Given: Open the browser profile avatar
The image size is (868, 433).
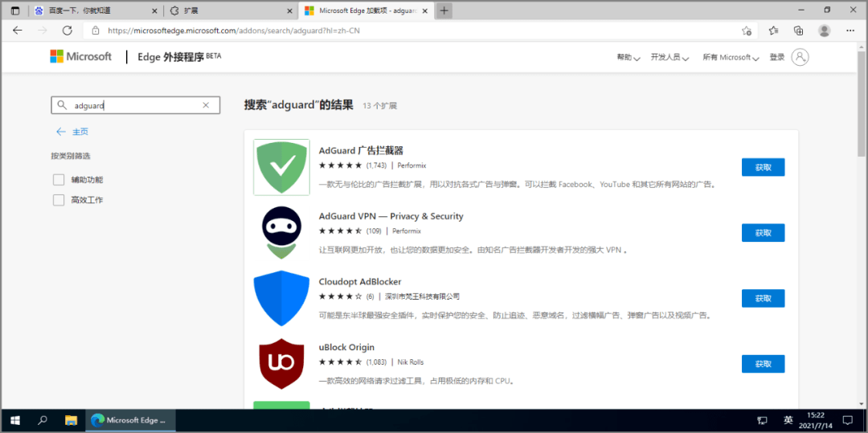Looking at the screenshot, I should (x=825, y=31).
